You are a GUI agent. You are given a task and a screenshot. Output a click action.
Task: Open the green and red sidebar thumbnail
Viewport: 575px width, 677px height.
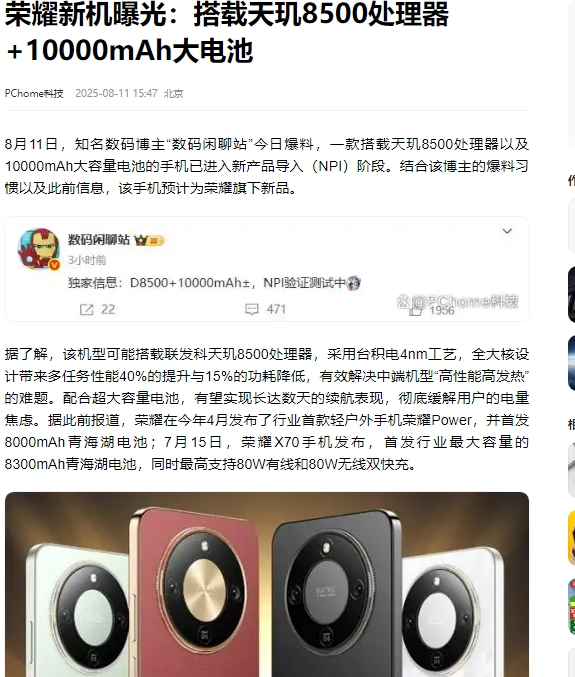click(x=572, y=607)
